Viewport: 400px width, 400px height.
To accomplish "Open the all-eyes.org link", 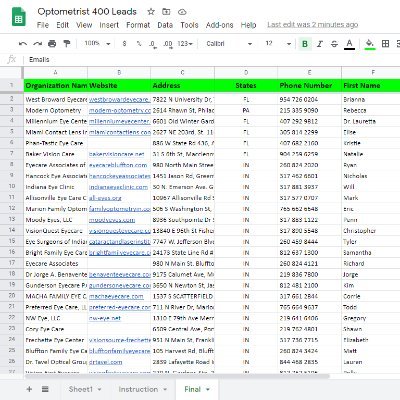I will click(x=105, y=198).
